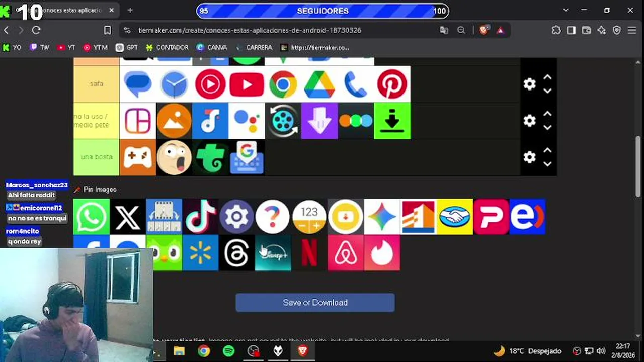644x362 pixels.
Task: Open Spotify from the taskbar
Action: click(228, 351)
